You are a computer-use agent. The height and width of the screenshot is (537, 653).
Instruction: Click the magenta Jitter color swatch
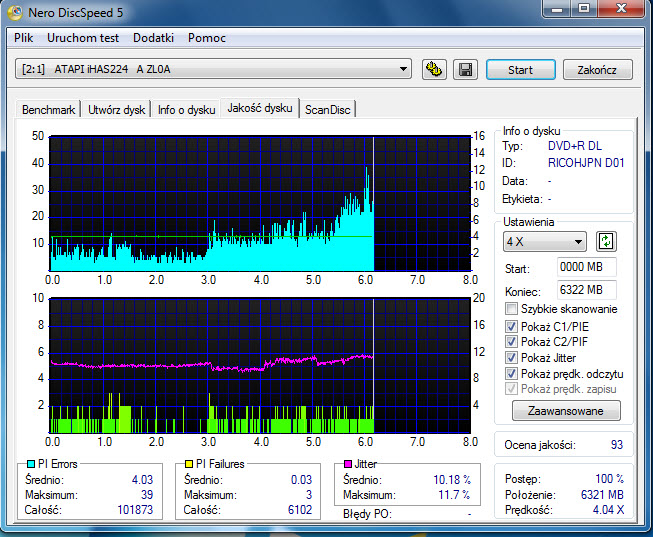[348, 464]
